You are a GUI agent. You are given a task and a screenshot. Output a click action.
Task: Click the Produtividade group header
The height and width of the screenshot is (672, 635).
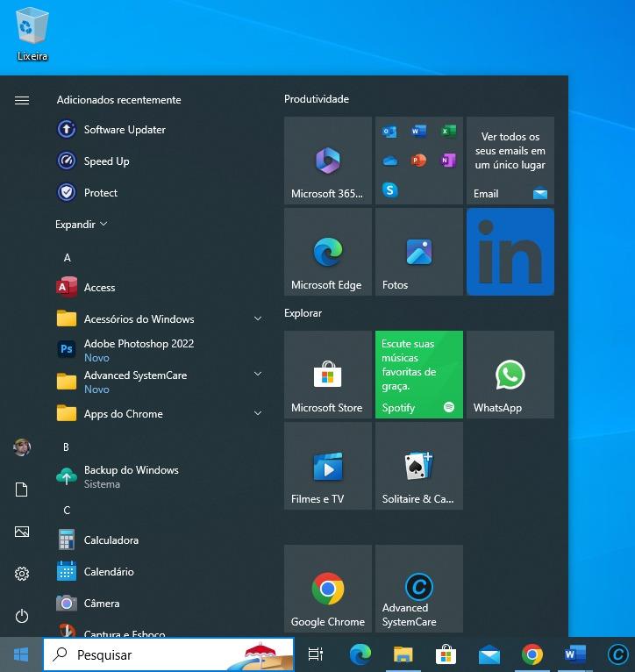point(317,99)
